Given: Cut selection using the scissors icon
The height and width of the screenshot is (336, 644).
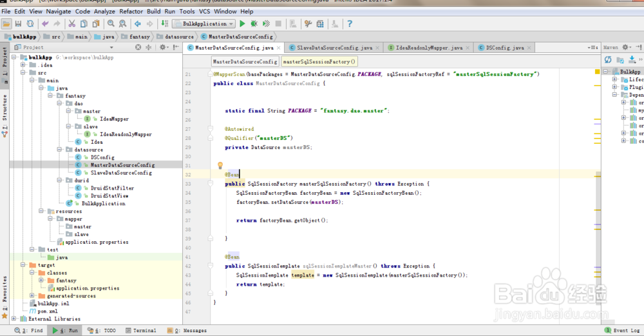Looking at the screenshot, I should pos(72,24).
